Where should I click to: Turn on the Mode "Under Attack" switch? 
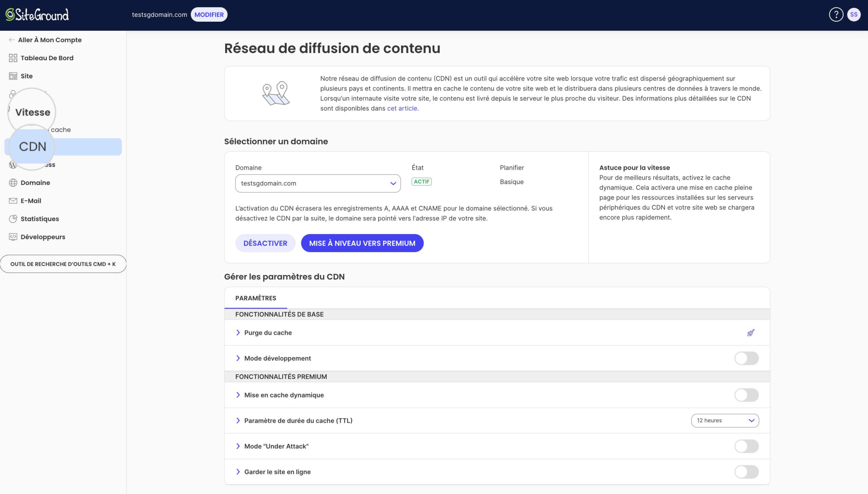pyautogui.click(x=746, y=446)
